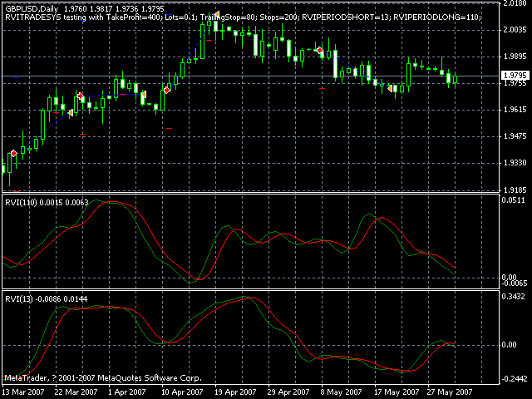Screen dimensions: 532x399
Task: Click the yellow arrow marker near 22 Mar 2007
Action: [x=71, y=112]
